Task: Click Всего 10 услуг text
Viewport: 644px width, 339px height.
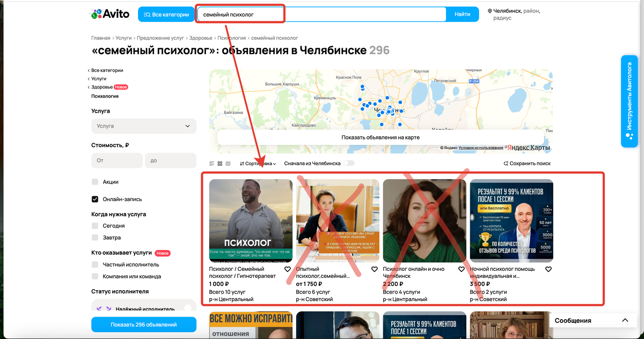Action: [227, 292]
